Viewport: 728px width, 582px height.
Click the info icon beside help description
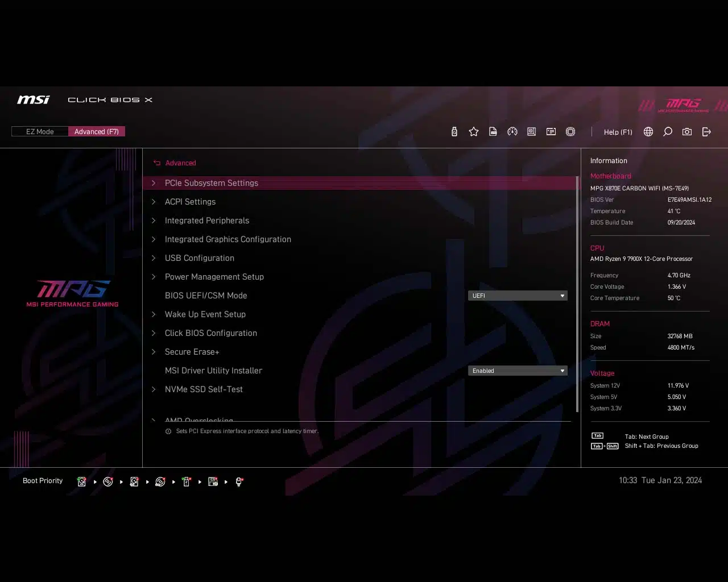[168, 431]
